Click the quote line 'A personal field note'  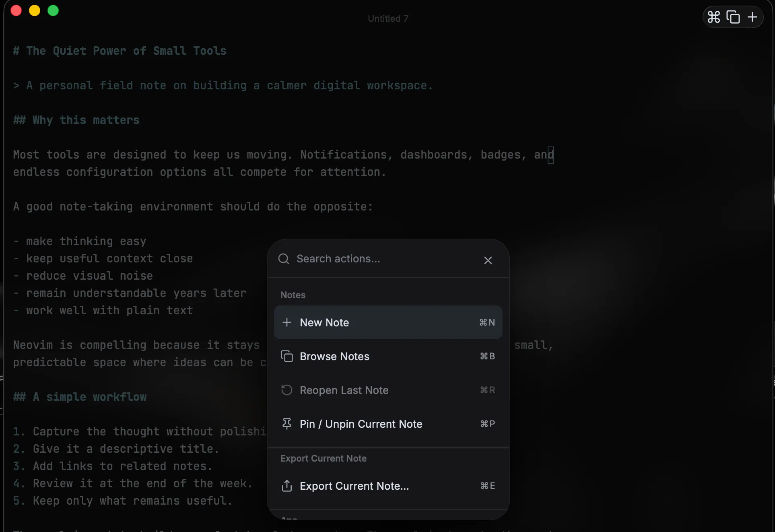pos(223,85)
